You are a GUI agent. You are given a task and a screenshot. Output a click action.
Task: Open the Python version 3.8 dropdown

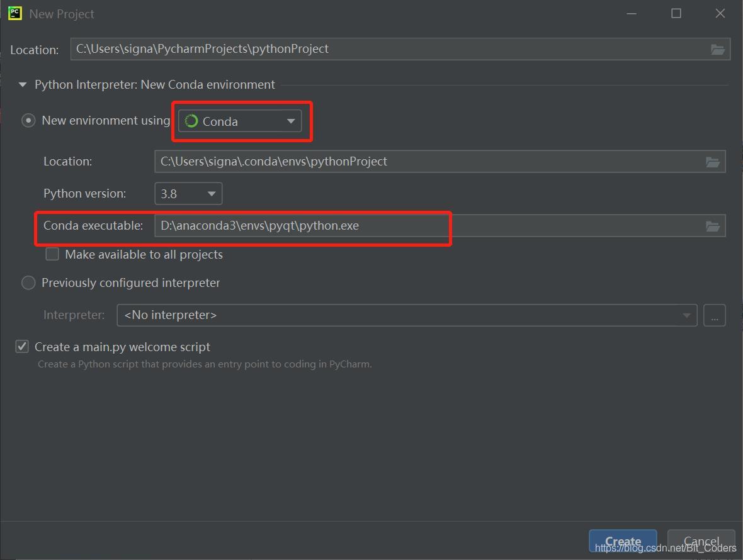188,194
